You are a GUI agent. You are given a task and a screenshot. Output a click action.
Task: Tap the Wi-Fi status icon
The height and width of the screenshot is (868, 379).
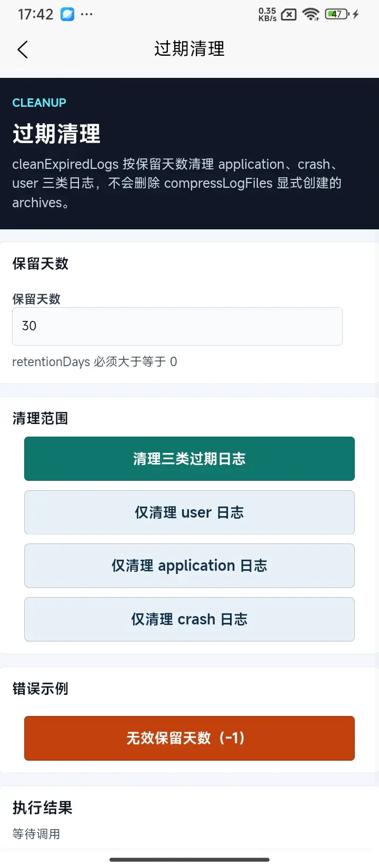(x=311, y=14)
